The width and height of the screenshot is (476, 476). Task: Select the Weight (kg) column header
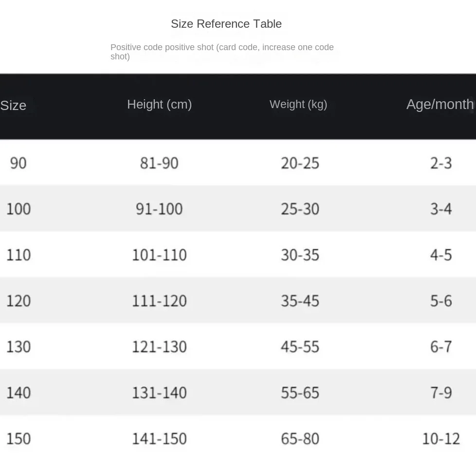pos(298,105)
